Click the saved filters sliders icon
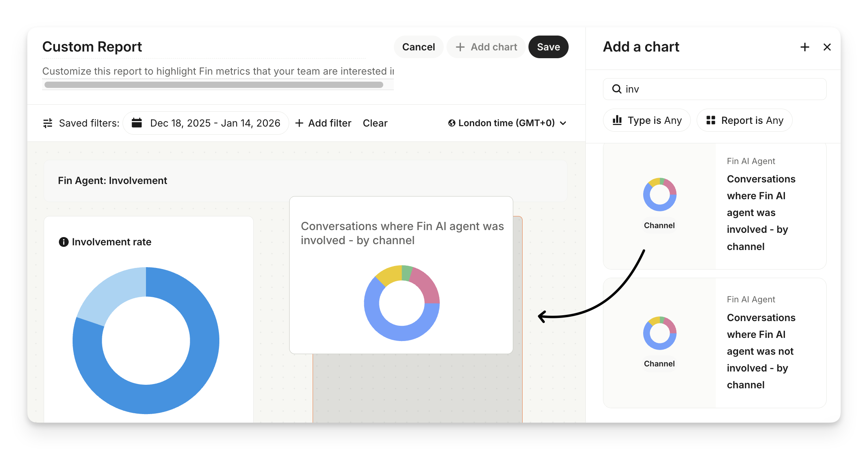The height and width of the screenshot is (450, 868). click(48, 123)
